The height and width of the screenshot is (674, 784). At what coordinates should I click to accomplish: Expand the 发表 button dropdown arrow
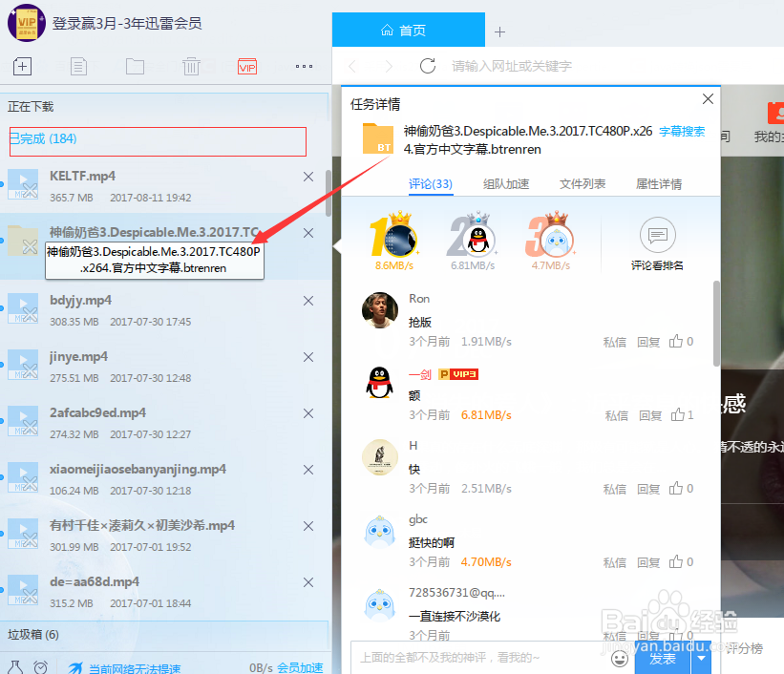coord(701,658)
